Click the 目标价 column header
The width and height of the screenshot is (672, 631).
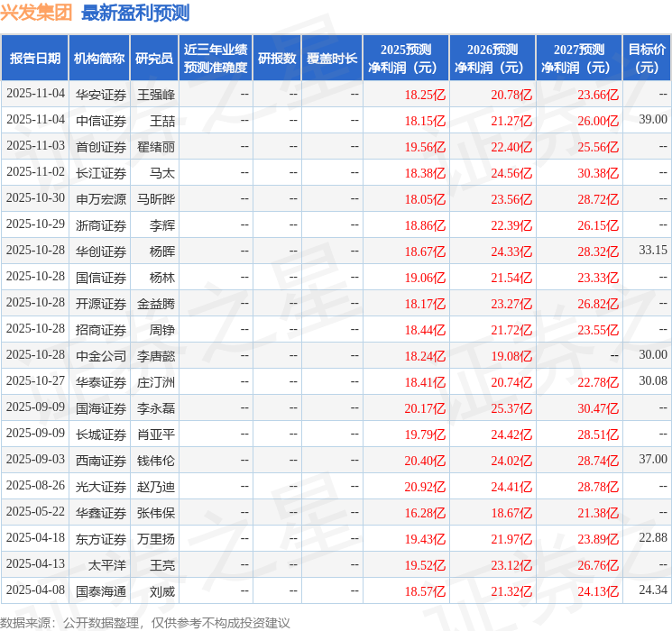(647, 59)
